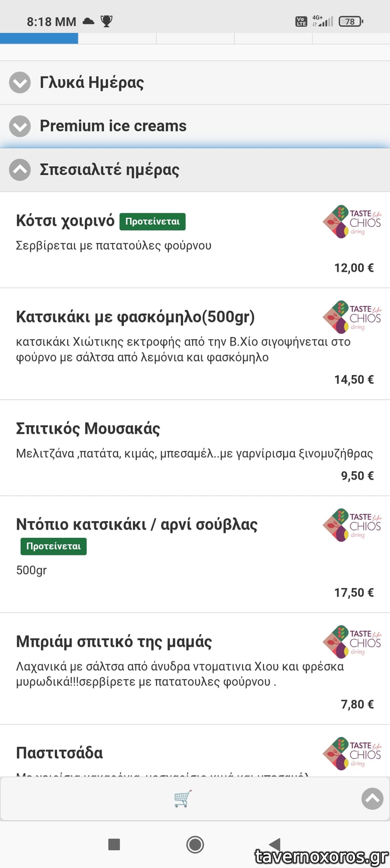The image size is (390, 868).
Task: Click the blue active tab indicator at top
Action: click(39, 38)
